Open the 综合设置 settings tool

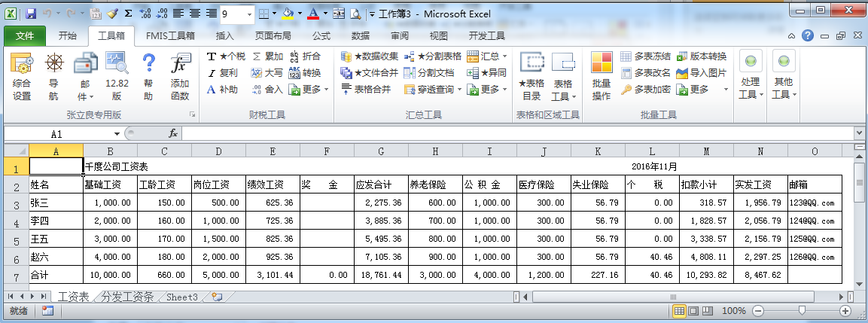tap(22, 77)
